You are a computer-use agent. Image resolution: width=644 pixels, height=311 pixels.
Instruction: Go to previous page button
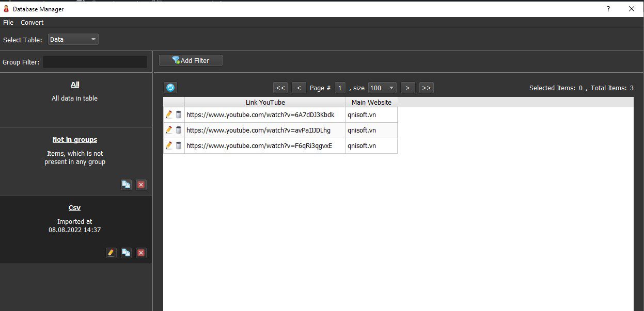tap(299, 88)
